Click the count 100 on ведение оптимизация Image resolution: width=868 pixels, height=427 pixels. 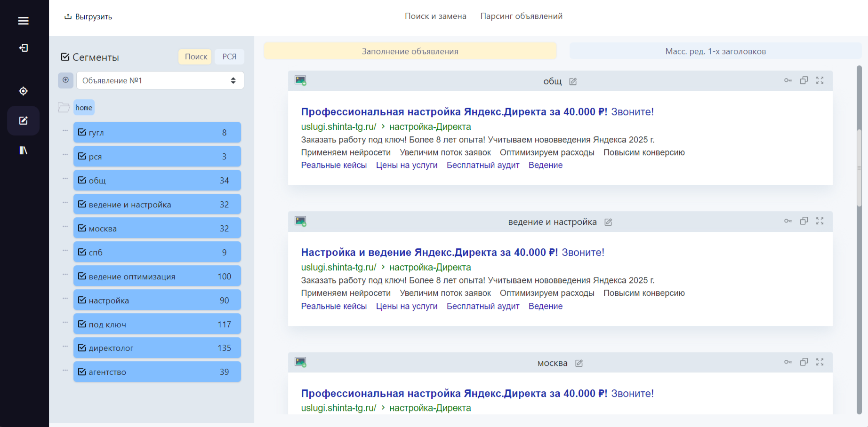coord(225,277)
